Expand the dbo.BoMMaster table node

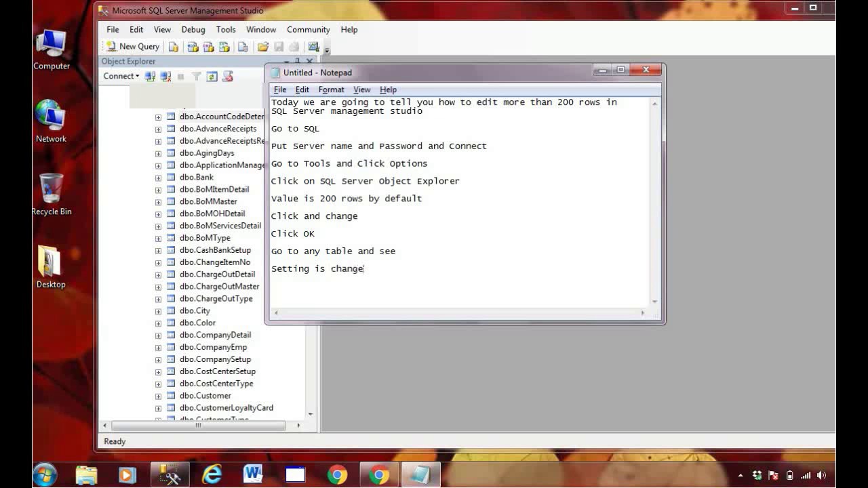(158, 202)
